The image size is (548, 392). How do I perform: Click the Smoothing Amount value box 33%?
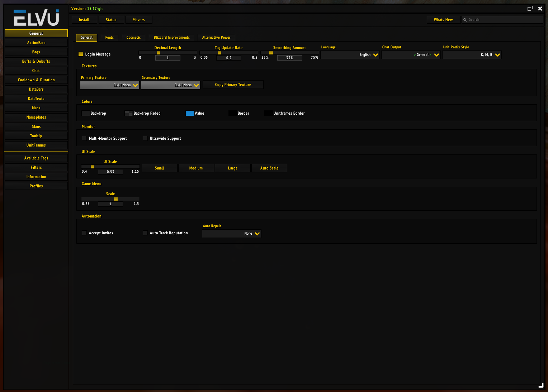point(290,58)
